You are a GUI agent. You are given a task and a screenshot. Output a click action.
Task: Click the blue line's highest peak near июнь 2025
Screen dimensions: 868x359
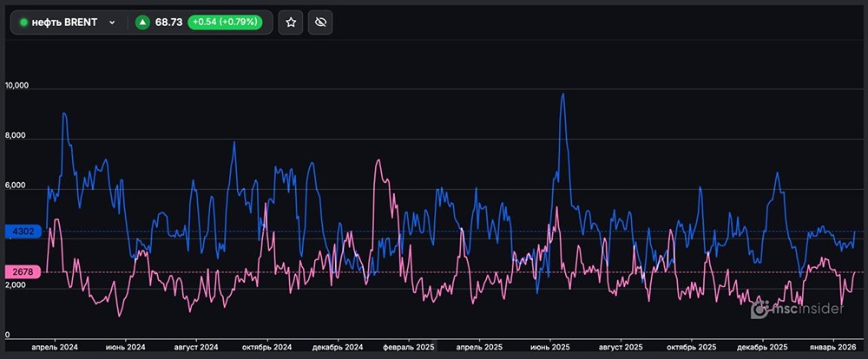(x=563, y=95)
